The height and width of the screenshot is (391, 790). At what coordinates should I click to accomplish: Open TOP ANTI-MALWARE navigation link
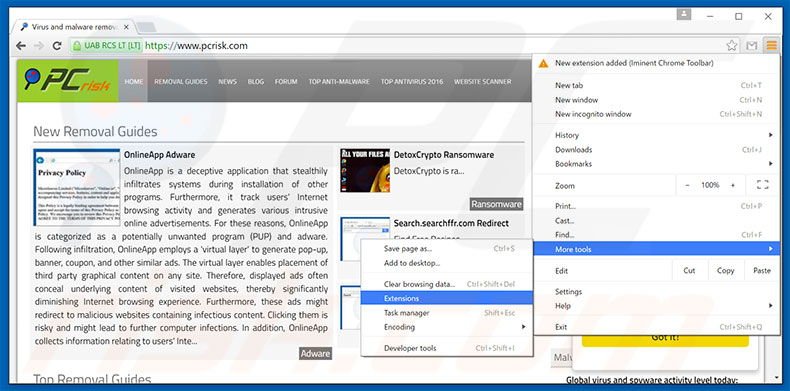point(339,81)
